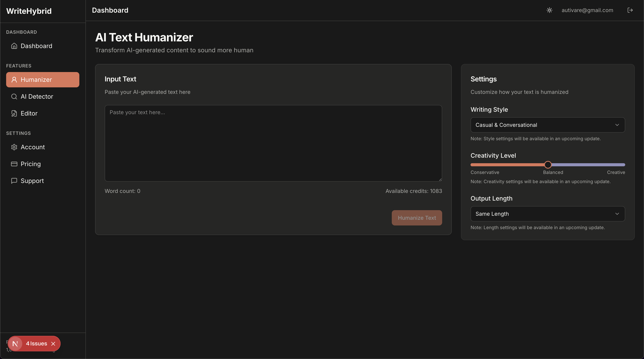Click the Creativity Level slider handle
Screen dimensions: 644x359
(548, 165)
